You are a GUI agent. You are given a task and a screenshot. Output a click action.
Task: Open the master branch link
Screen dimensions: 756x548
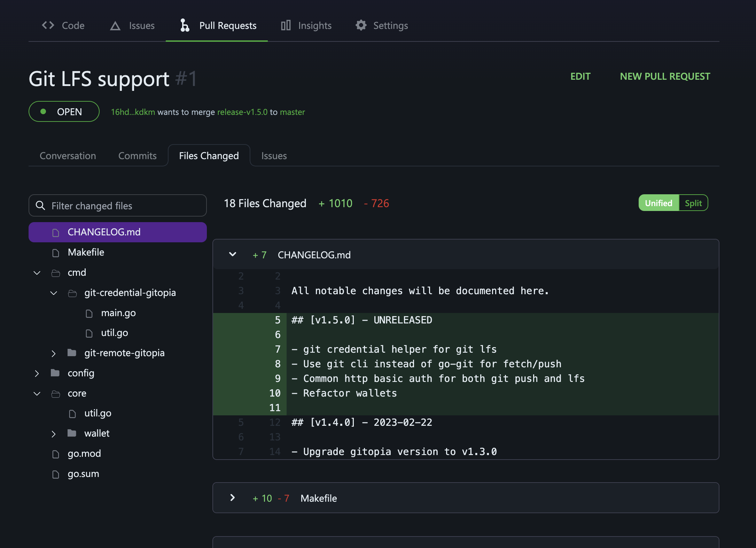tap(293, 112)
